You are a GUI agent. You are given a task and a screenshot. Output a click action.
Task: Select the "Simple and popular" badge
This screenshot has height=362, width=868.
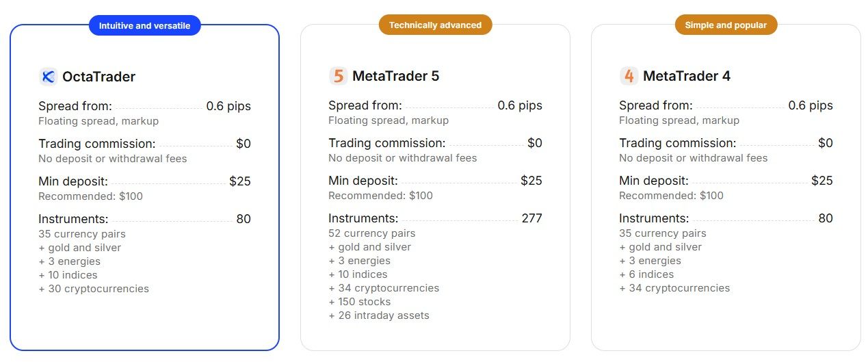tap(726, 25)
